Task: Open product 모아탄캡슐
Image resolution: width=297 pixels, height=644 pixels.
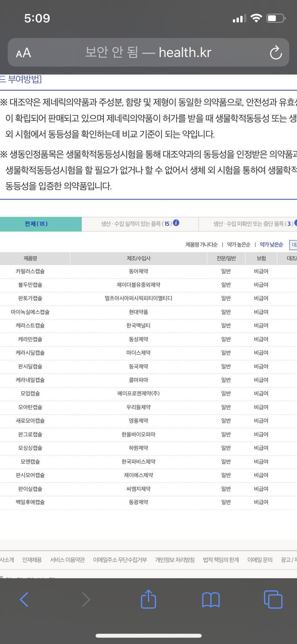Action: point(30,407)
